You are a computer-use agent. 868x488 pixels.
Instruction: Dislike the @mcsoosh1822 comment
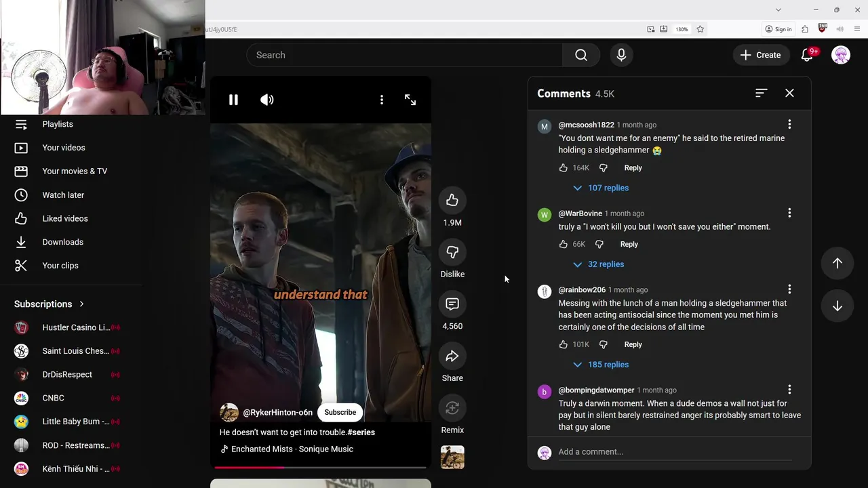click(603, 167)
